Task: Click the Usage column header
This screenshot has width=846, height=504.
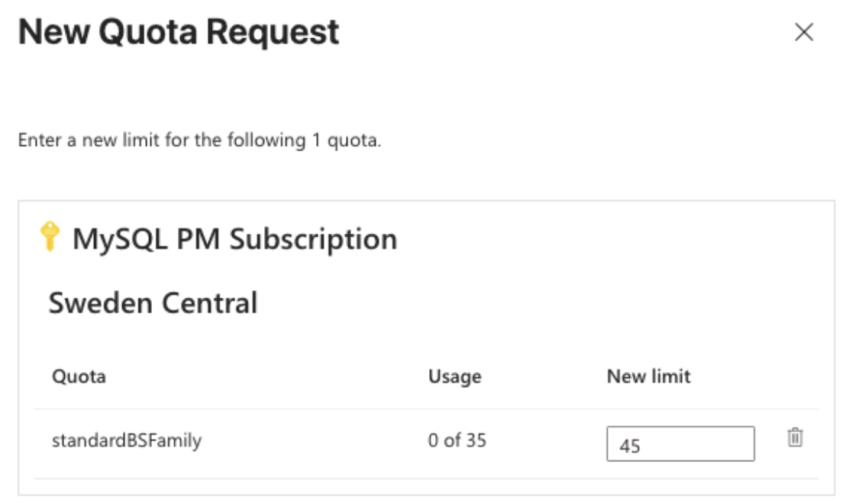Action: pos(455,376)
